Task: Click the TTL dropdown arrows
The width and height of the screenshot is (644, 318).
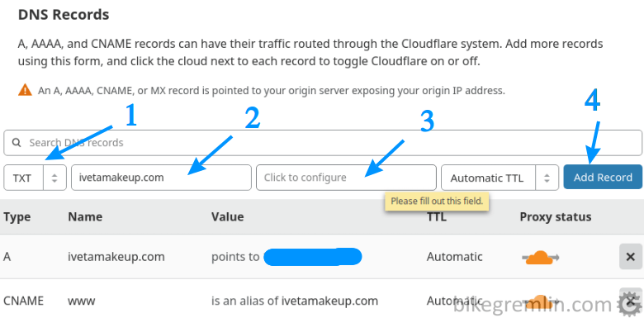Action: tap(547, 178)
